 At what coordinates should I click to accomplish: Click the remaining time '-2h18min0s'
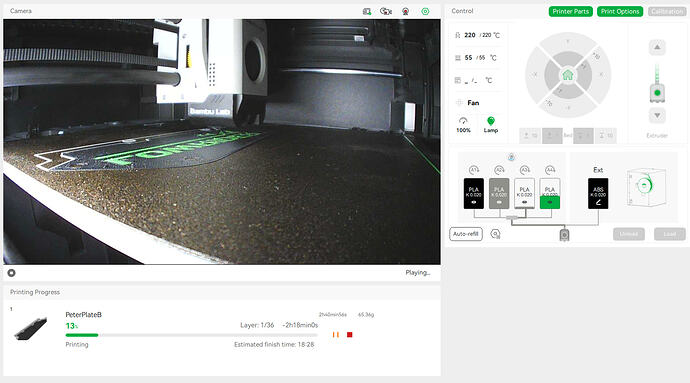300,325
